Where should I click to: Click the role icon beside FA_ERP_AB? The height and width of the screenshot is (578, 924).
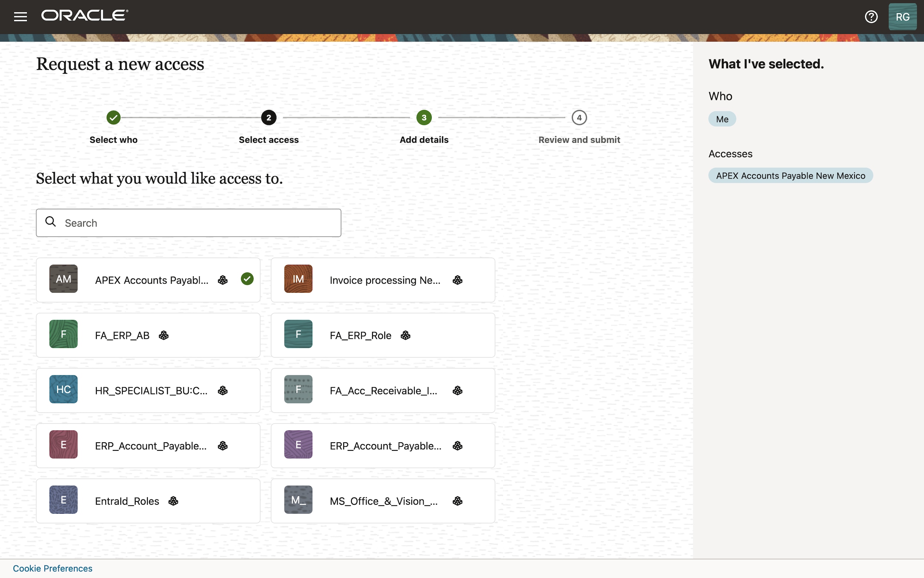pyautogui.click(x=164, y=335)
